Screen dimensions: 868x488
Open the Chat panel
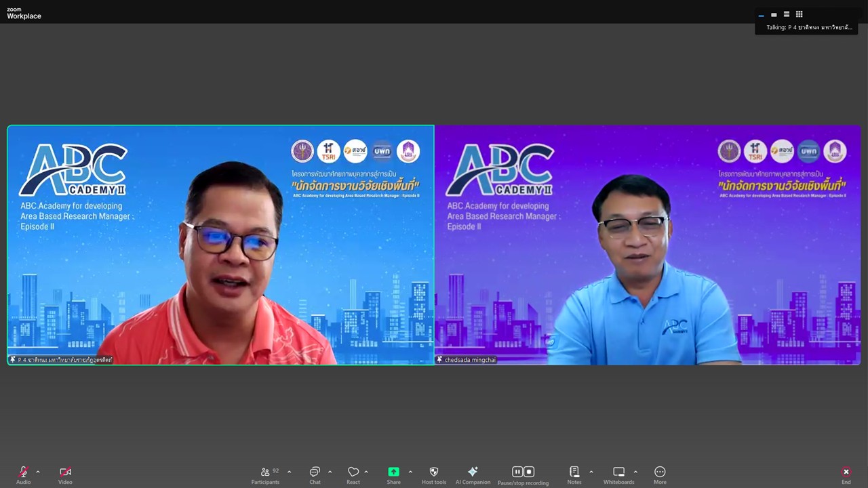click(x=315, y=475)
